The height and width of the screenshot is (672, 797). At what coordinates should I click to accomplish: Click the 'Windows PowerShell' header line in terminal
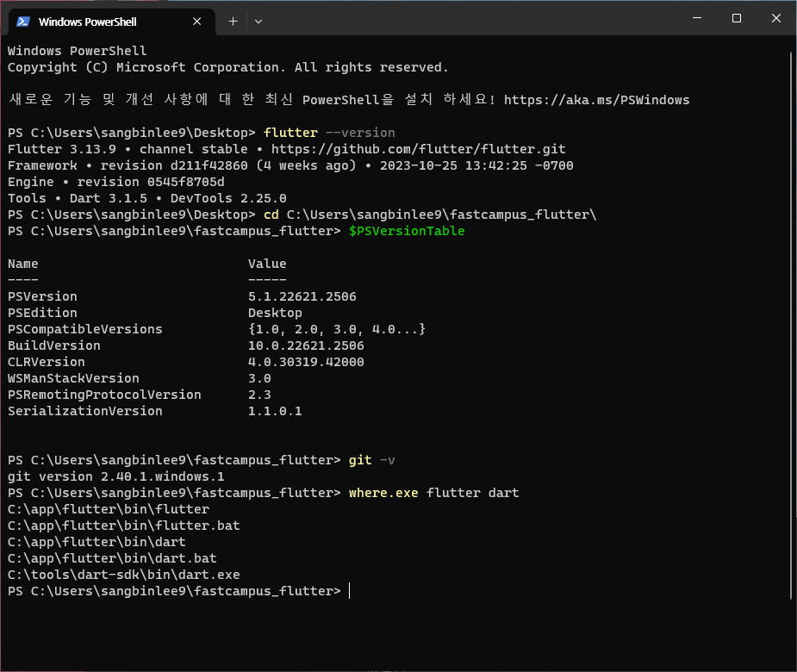click(x=78, y=51)
